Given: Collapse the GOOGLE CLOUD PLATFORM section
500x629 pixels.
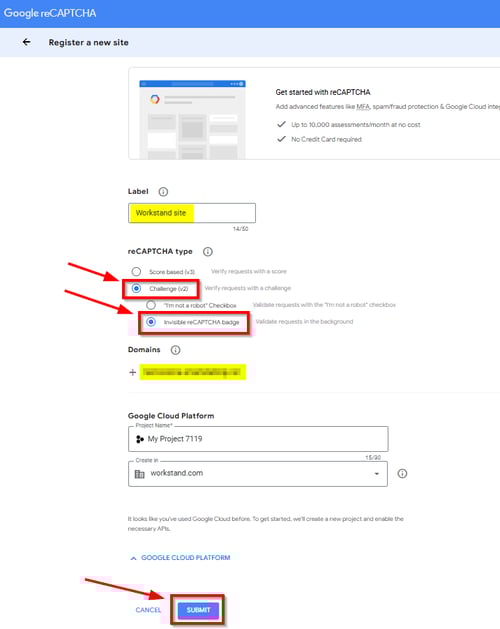Looking at the screenshot, I should 181,558.
